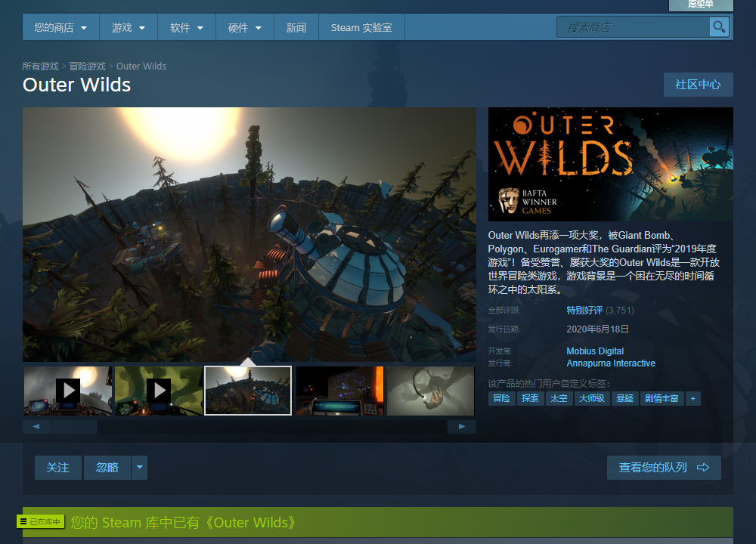Click the 忽略 ignore button

tap(107, 468)
